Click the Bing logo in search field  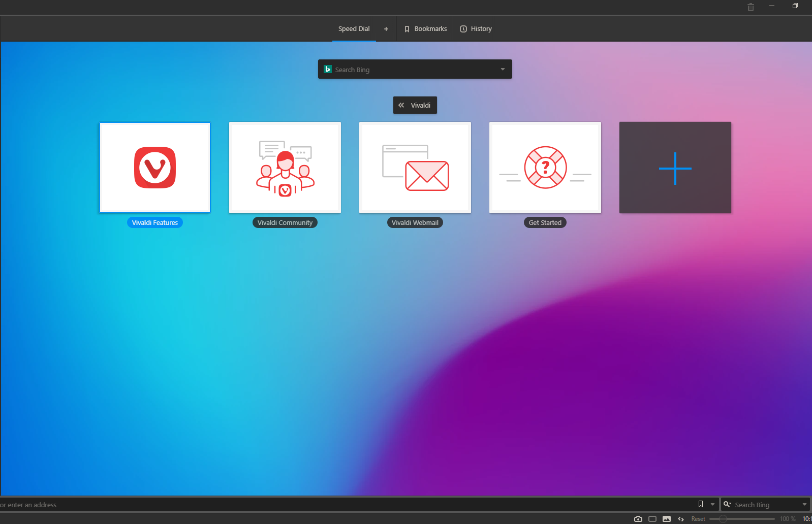click(x=328, y=69)
